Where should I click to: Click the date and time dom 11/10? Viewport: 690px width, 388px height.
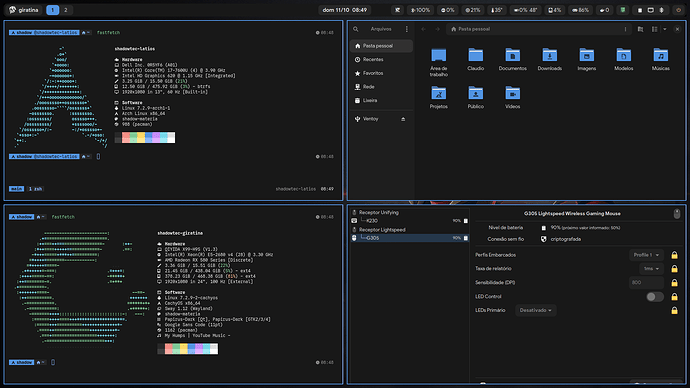[x=345, y=10]
